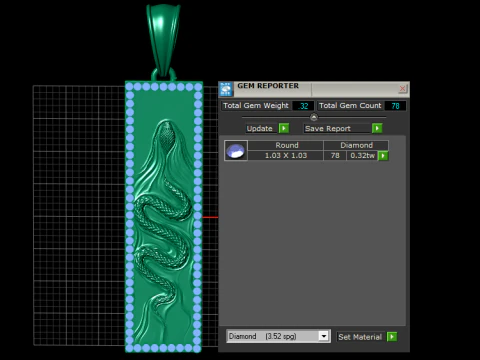
Task: Click the pendant bail at top
Action: (x=163, y=40)
